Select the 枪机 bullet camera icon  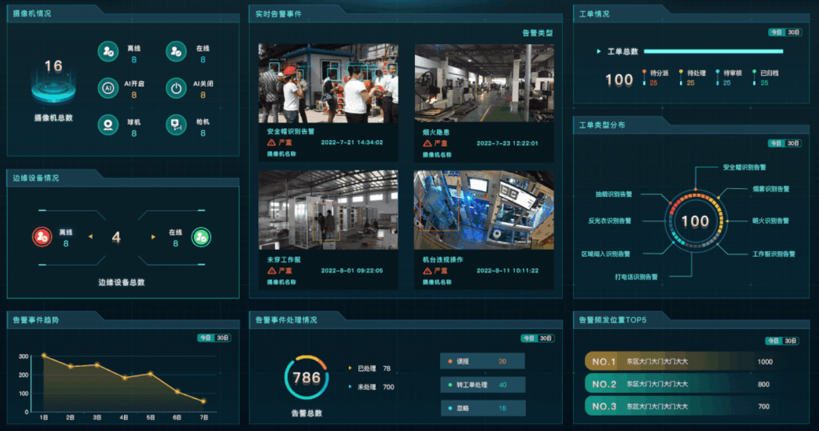(176, 125)
